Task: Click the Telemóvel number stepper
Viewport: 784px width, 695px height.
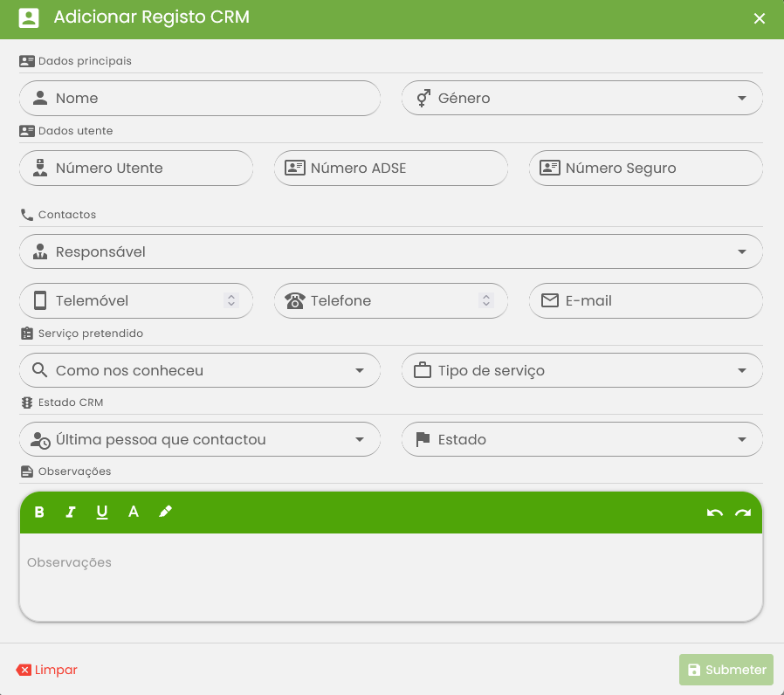Action: point(231,300)
